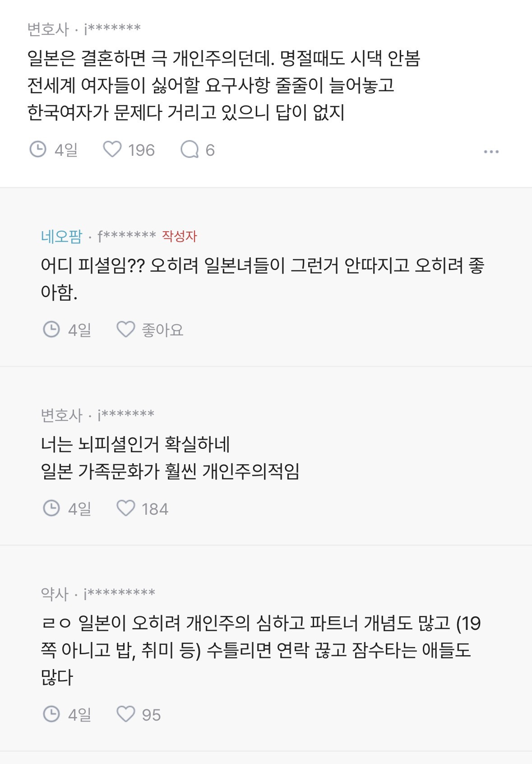Click the clock icon on the top comment

38,149
